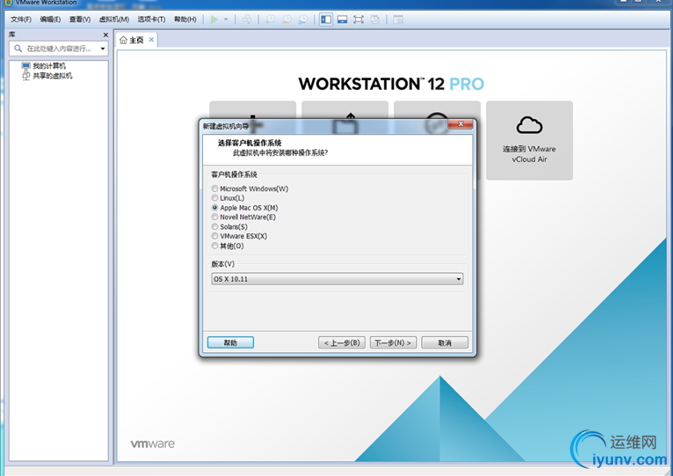673x476 pixels.
Task: Click the console view icon at toolbar end
Action: 398,19
